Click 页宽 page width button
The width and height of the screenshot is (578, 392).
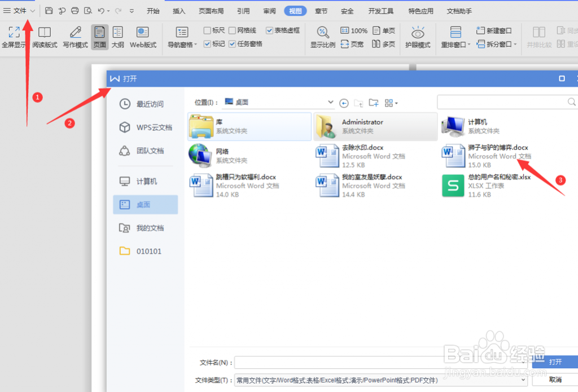[352, 44]
